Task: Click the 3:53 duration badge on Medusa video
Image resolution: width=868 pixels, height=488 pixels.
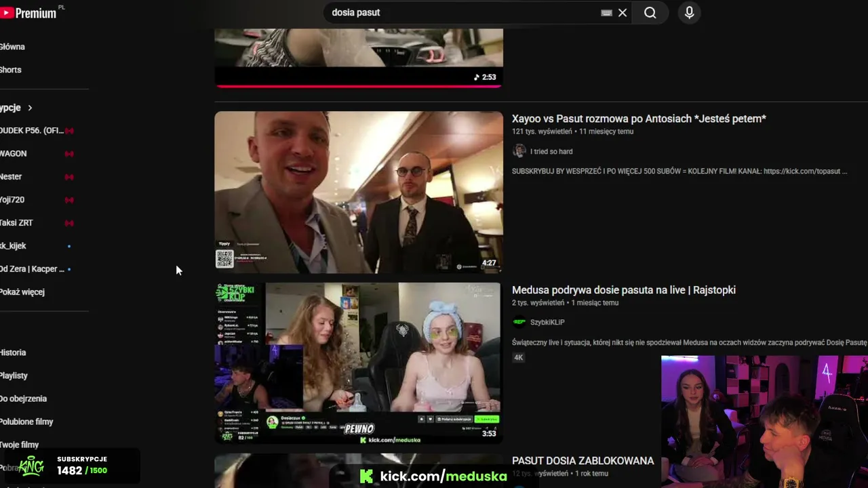Action: click(489, 434)
